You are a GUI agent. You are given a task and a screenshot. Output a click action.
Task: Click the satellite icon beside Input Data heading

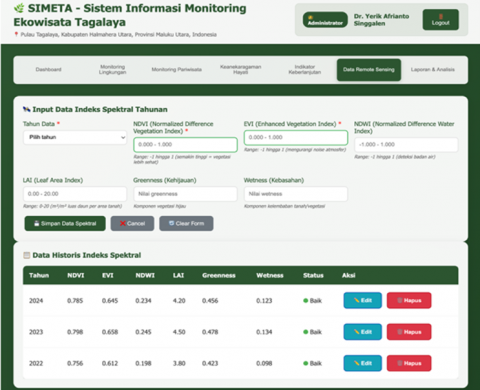click(x=27, y=109)
